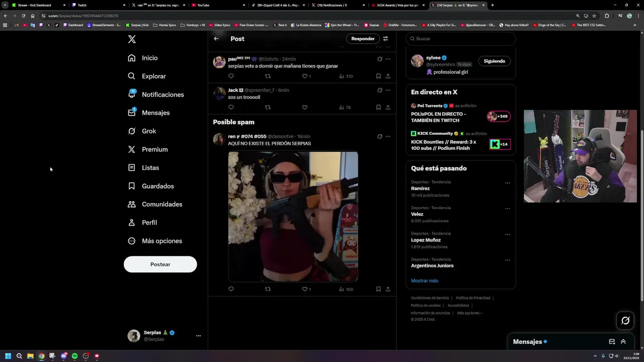
Task: Reply to Jack's 'sos un trooooll' post
Action: pyautogui.click(x=231, y=107)
